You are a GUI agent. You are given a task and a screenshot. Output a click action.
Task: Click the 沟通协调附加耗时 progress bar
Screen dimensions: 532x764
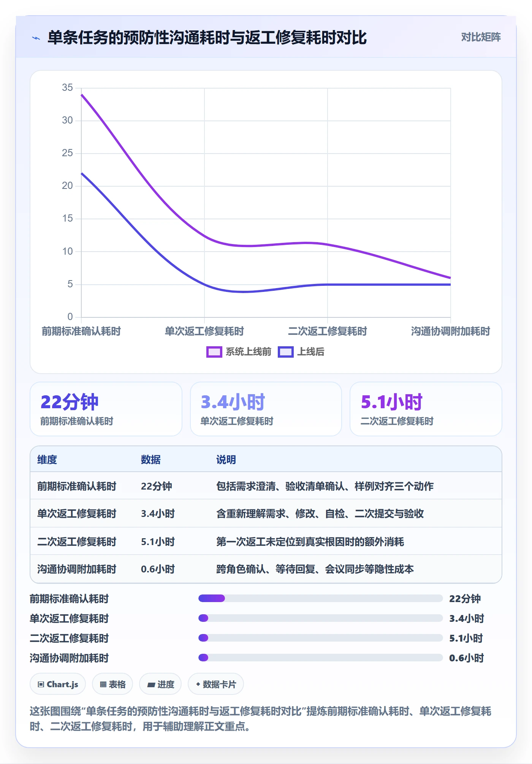point(320,658)
